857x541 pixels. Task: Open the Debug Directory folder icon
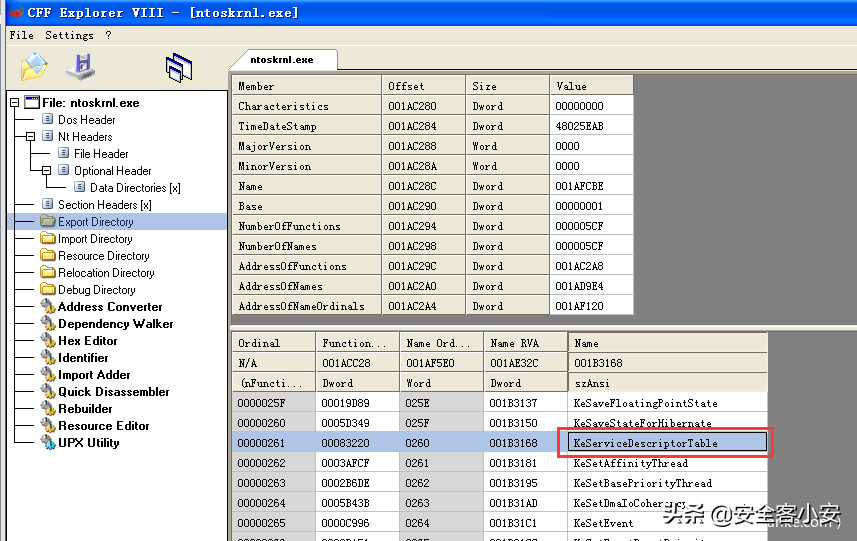(x=48, y=289)
